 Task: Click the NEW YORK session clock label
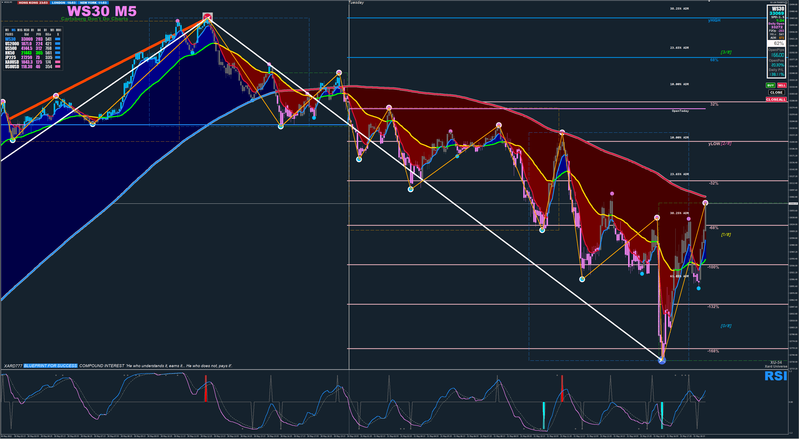[x=93, y=3]
